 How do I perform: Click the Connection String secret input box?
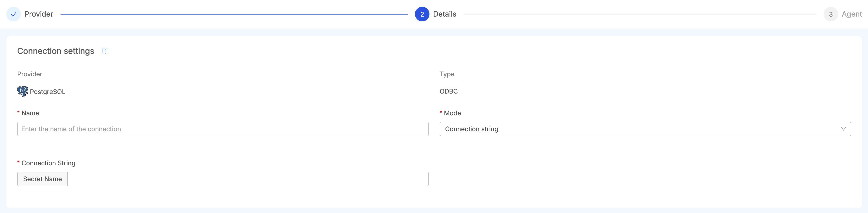[x=248, y=178]
